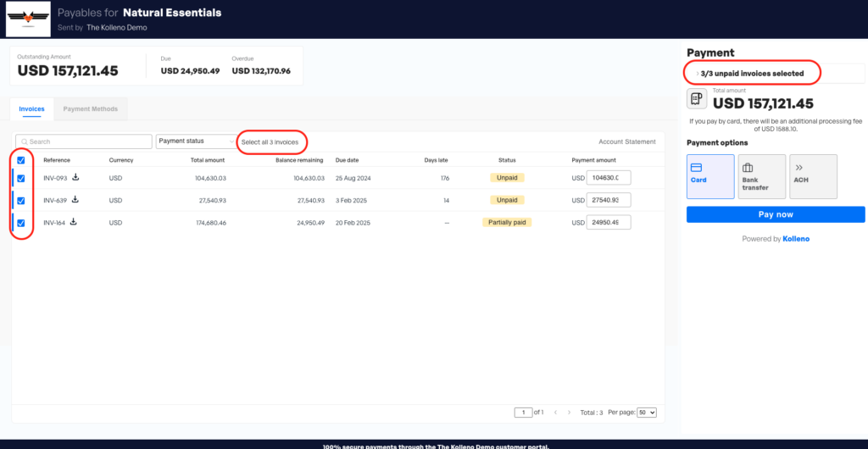Open the Account Statement link
The height and width of the screenshot is (449, 868).
click(x=626, y=141)
